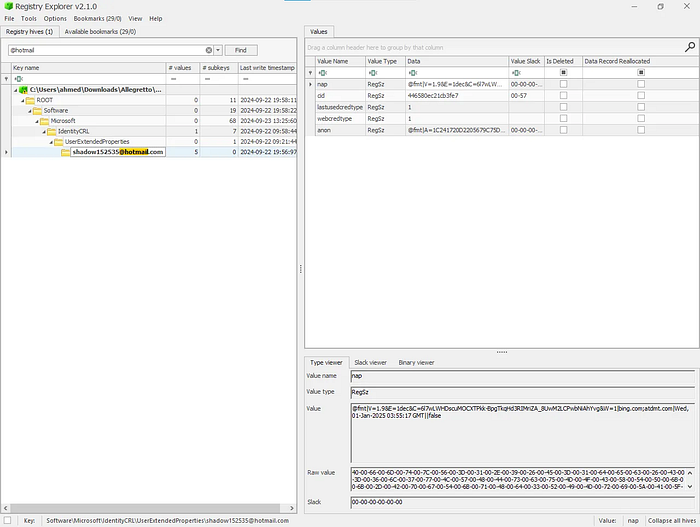Viewport: 700px width, 527px height.
Task: Toggle Is Deleted filter checkbox
Action: pyautogui.click(x=563, y=72)
